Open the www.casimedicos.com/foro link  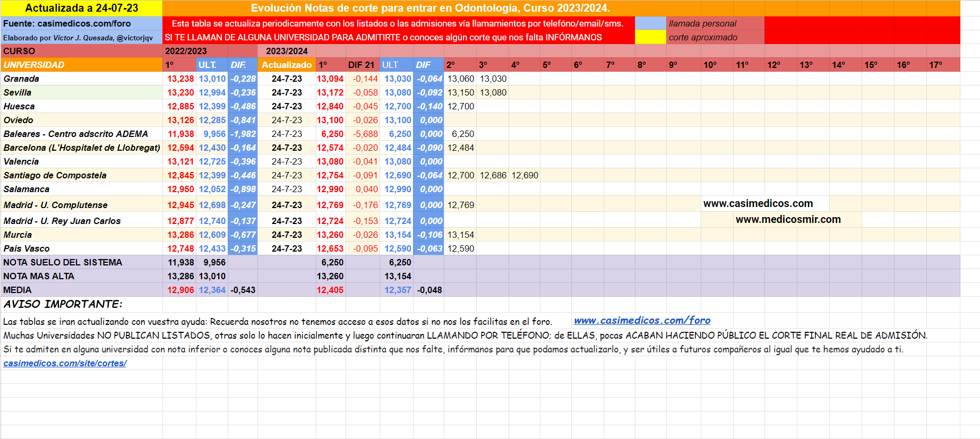[642, 320]
